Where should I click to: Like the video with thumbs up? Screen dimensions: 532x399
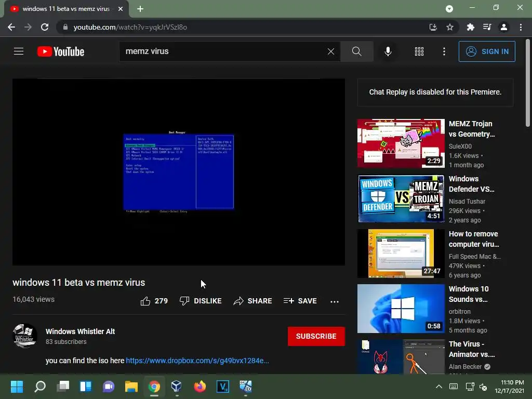(154, 301)
